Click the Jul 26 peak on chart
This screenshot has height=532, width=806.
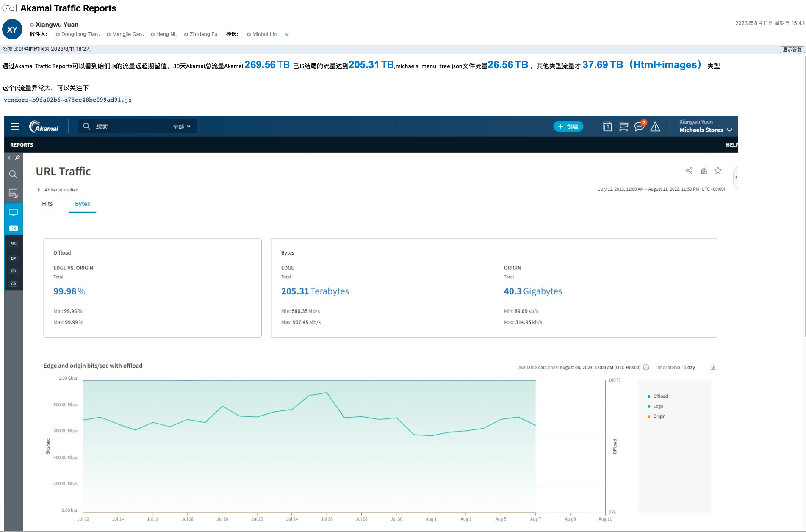[327, 393]
